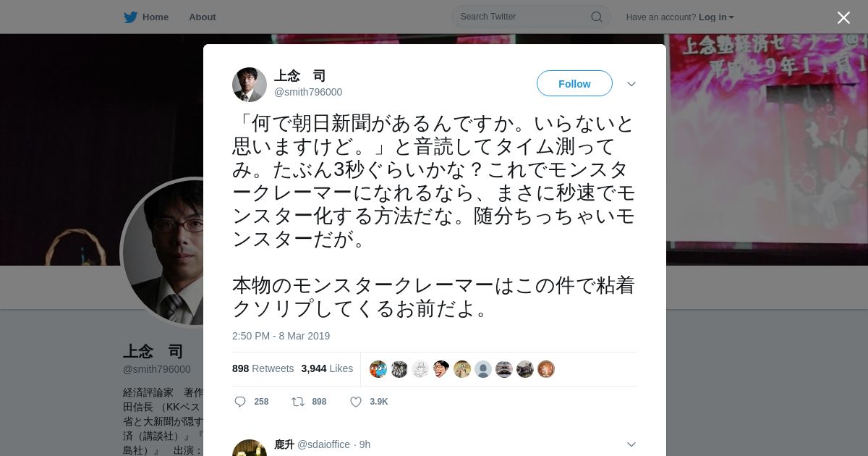Like the tweet with heart icon
The width and height of the screenshot is (868, 456).
click(x=355, y=402)
